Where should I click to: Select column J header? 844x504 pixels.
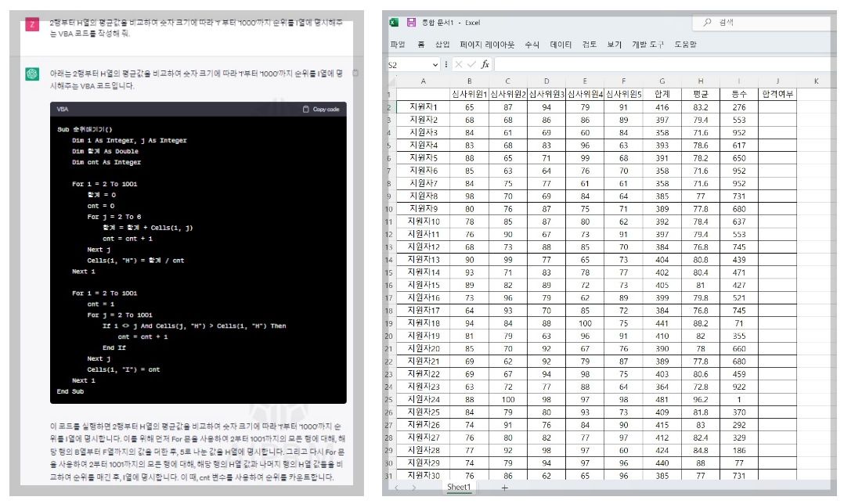coord(777,81)
